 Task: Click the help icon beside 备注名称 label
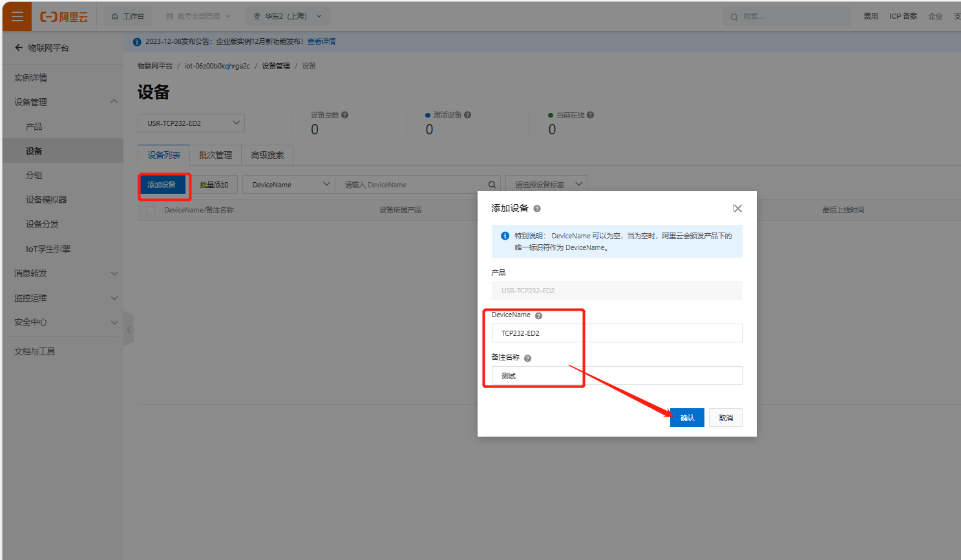click(527, 358)
